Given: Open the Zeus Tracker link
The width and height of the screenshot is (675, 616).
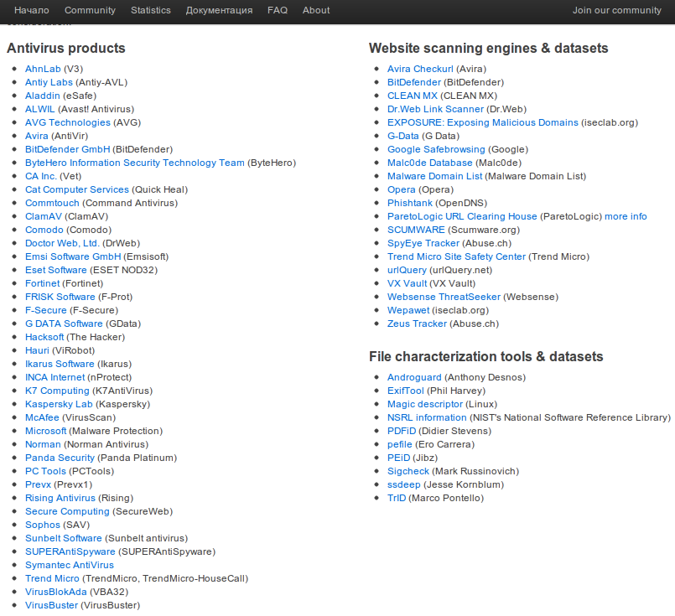Looking at the screenshot, I should 417,324.
